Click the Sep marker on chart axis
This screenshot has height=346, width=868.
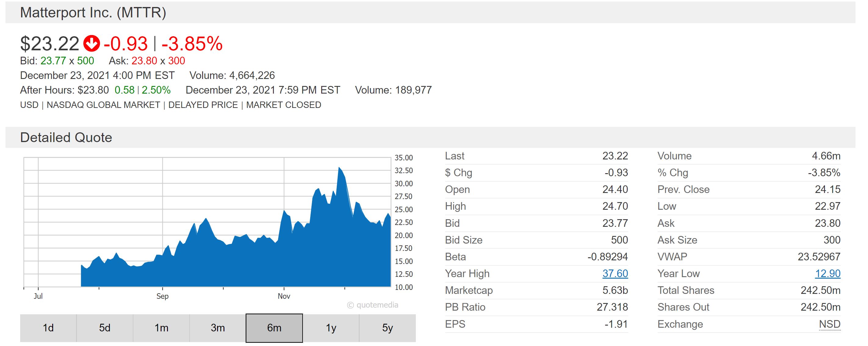(162, 296)
